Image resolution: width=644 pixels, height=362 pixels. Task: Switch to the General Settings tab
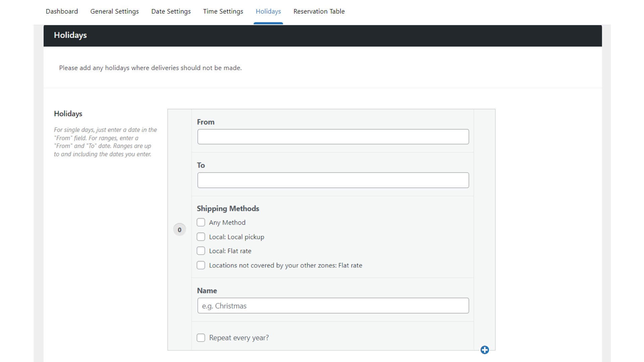(114, 11)
